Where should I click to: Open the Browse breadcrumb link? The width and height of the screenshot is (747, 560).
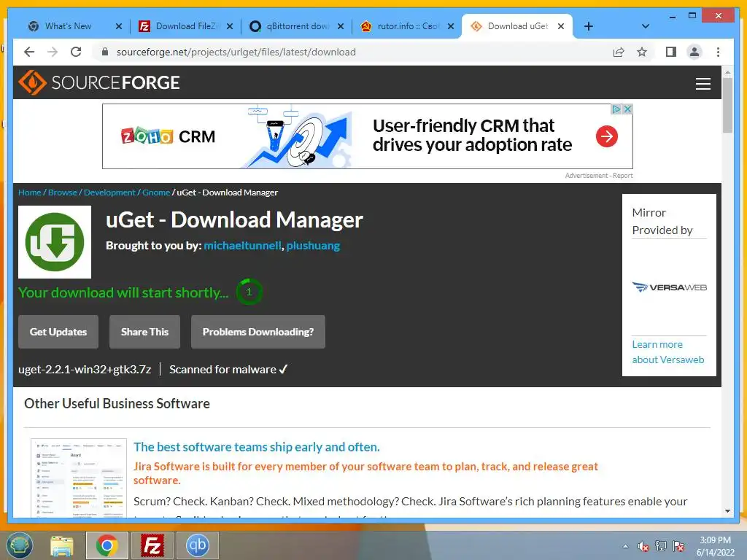[x=63, y=192]
